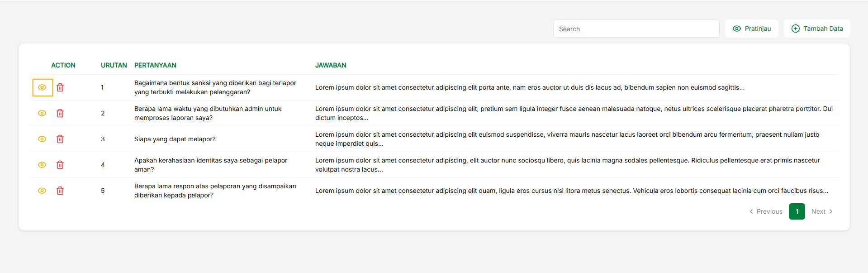View row 4 about identity confidentiality
The image size is (868, 273).
(x=42, y=165)
